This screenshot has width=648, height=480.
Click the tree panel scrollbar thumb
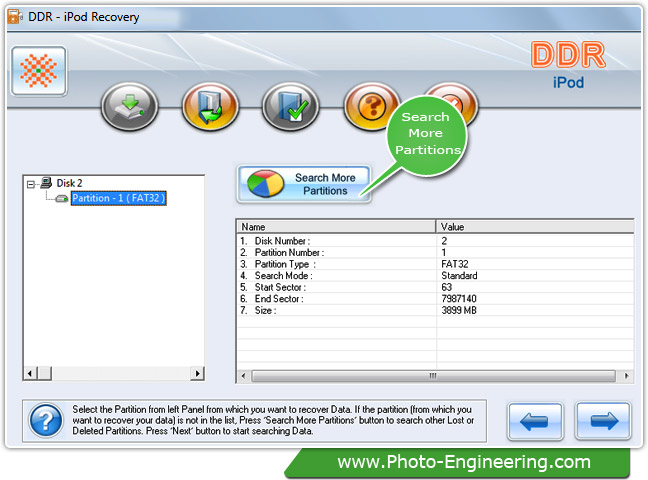[44, 373]
